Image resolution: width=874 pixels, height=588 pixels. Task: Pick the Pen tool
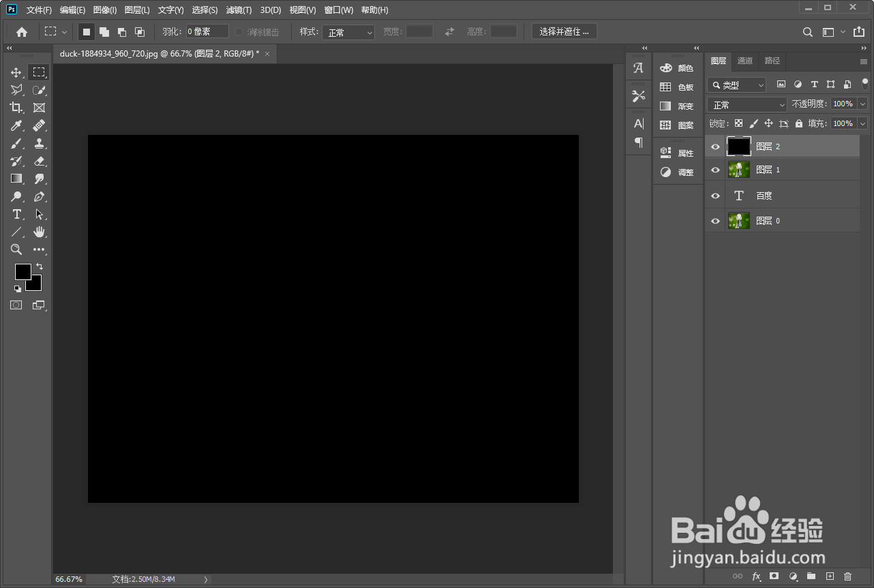pyautogui.click(x=39, y=196)
